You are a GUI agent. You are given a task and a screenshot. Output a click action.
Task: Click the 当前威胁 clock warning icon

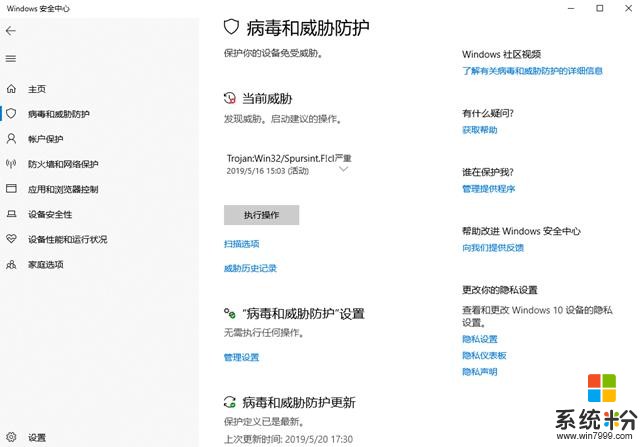click(230, 98)
